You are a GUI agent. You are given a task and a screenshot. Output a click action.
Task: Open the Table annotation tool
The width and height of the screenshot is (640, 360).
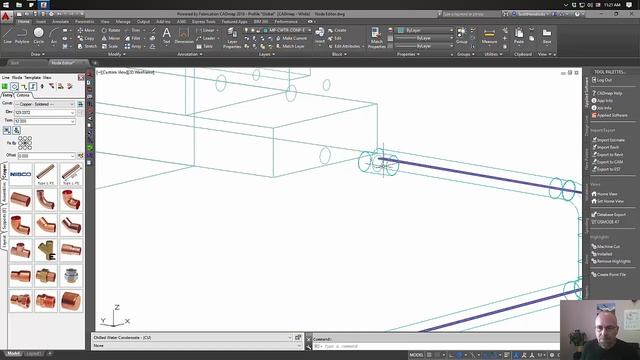tap(205, 46)
